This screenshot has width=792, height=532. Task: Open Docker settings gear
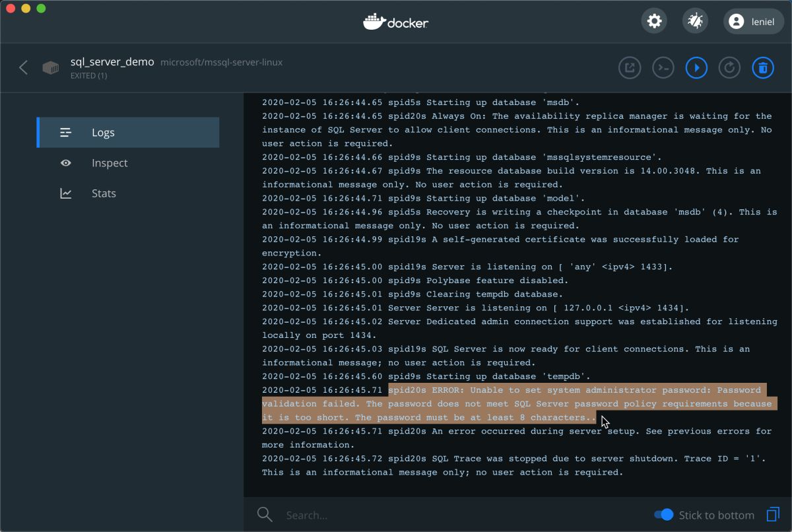point(654,21)
